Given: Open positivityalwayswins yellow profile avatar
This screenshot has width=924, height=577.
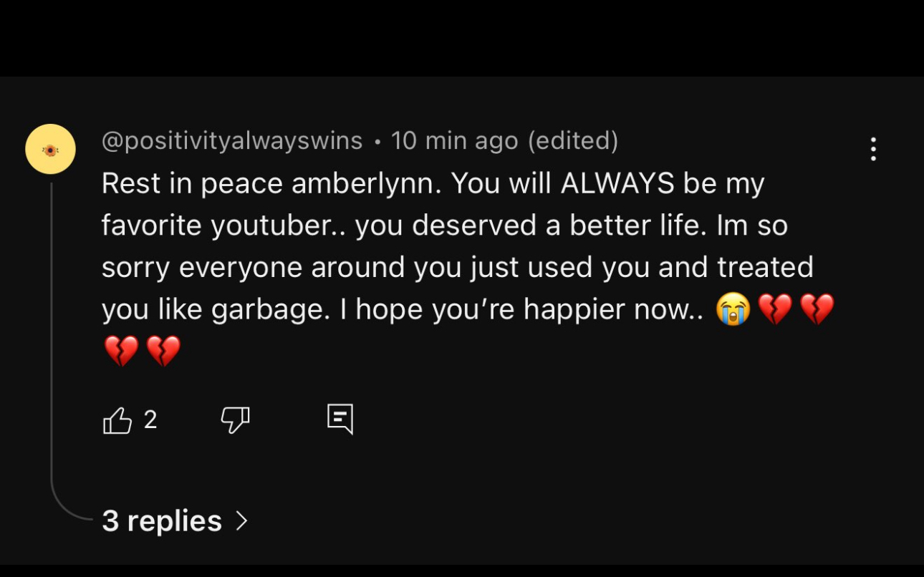Looking at the screenshot, I should point(50,149).
